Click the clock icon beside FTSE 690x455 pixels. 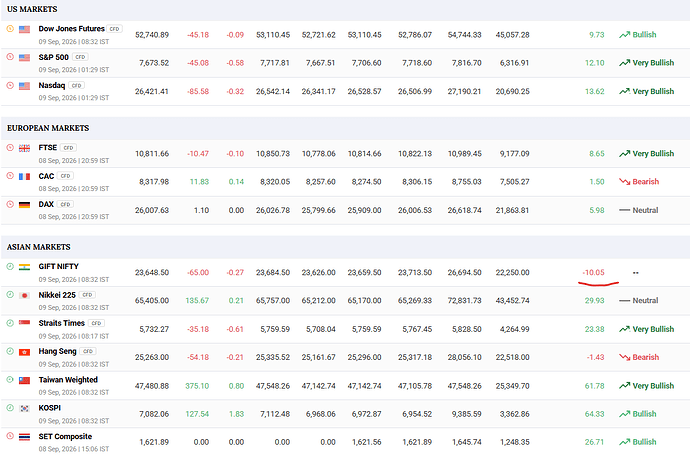click(10, 147)
